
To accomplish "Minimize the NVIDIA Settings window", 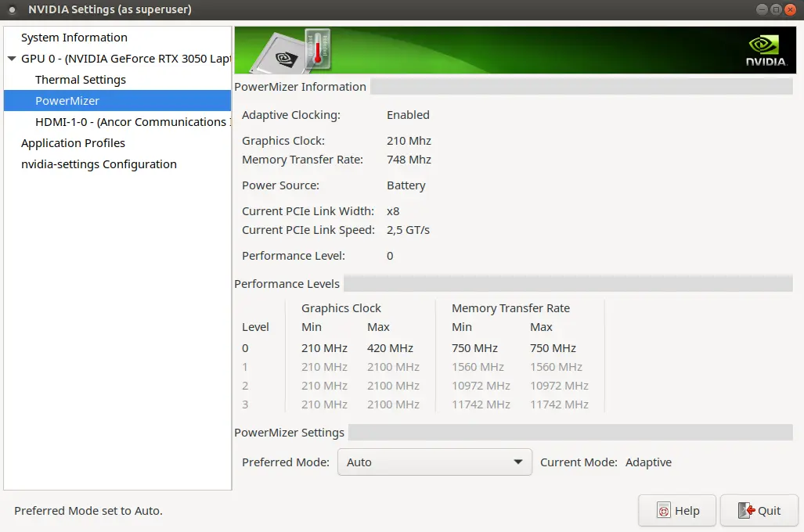I will point(762,9).
